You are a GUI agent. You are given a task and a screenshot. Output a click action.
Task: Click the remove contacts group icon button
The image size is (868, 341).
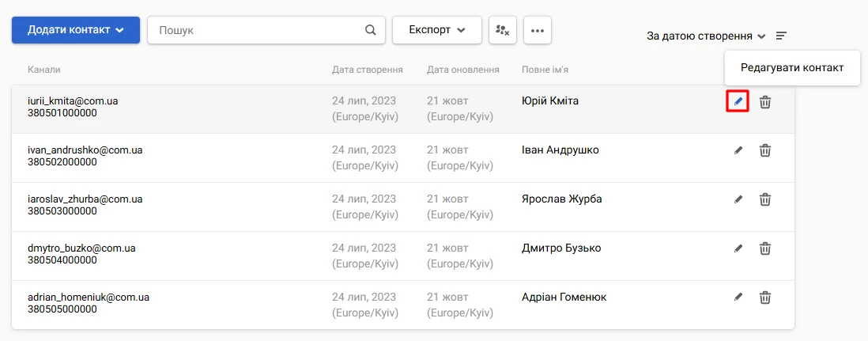[503, 30]
